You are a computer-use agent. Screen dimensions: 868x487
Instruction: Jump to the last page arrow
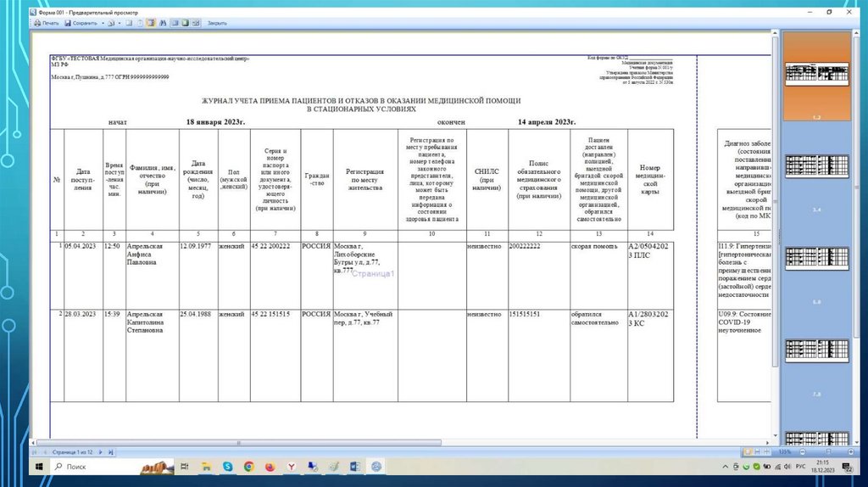coord(111,452)
